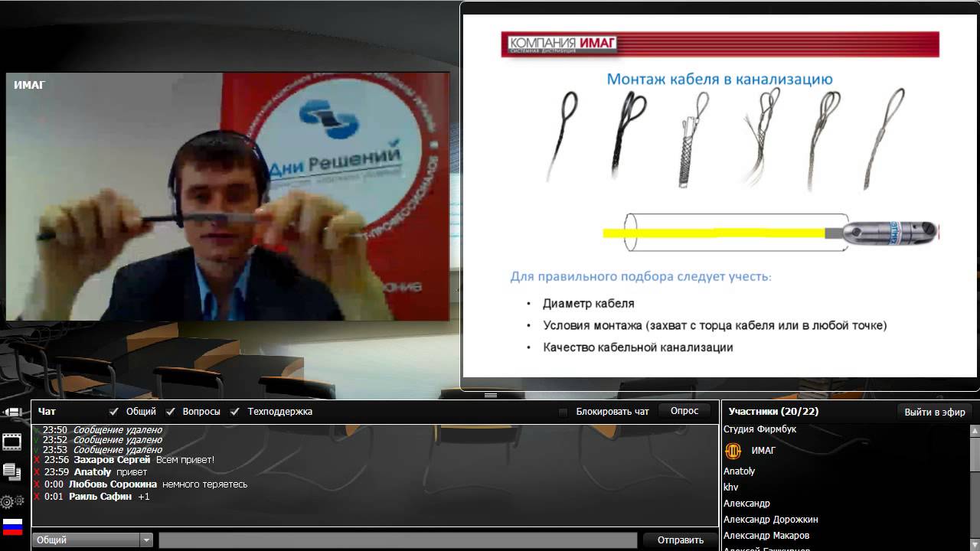Select participant khv in the list

(731, 487)
